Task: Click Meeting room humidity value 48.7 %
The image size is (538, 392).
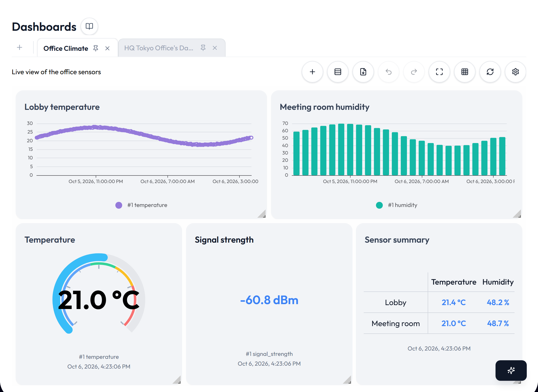Action: point(498,323)
